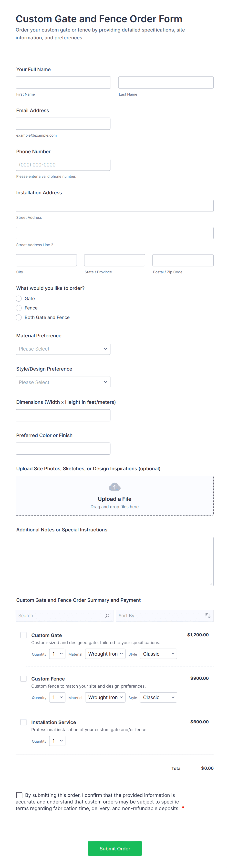The width and height of the screenshot is (227, 868).
Task: Choose Both Gate and Fence option
Action: tap(19, 318)
